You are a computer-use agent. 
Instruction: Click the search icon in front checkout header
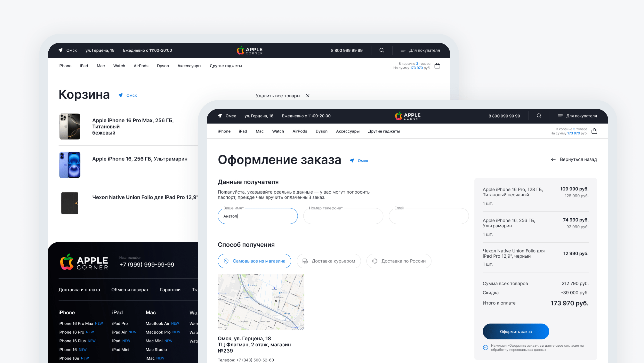tap(539, 116)
